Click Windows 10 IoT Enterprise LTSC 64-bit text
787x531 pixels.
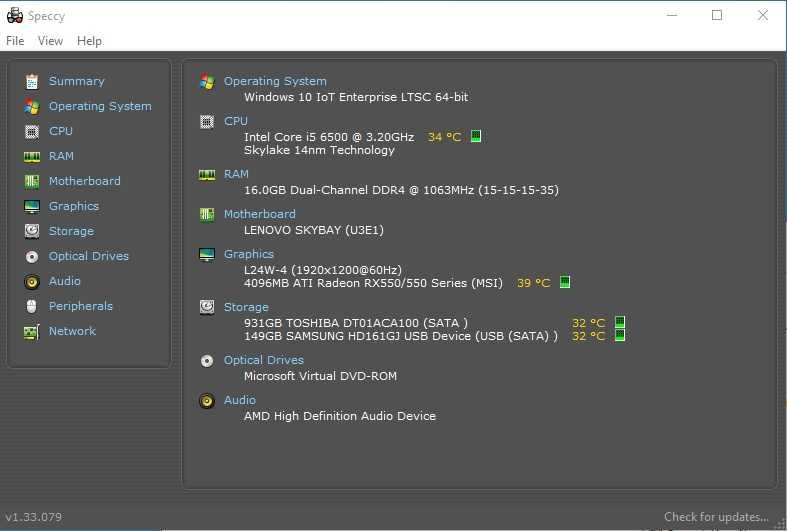(x=356, y=97)
